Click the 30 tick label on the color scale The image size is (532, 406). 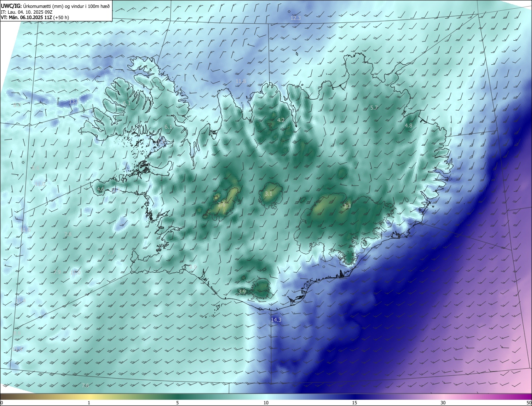point(443,403)
